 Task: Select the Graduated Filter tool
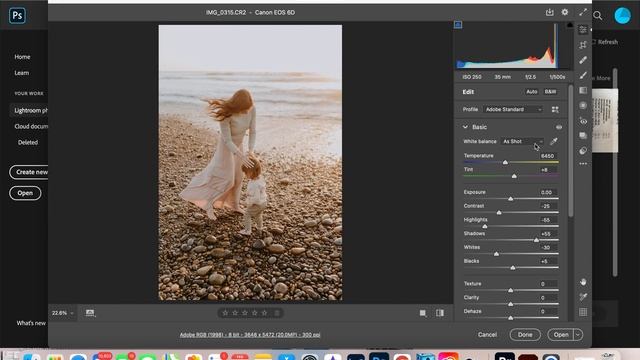[583, 90]
